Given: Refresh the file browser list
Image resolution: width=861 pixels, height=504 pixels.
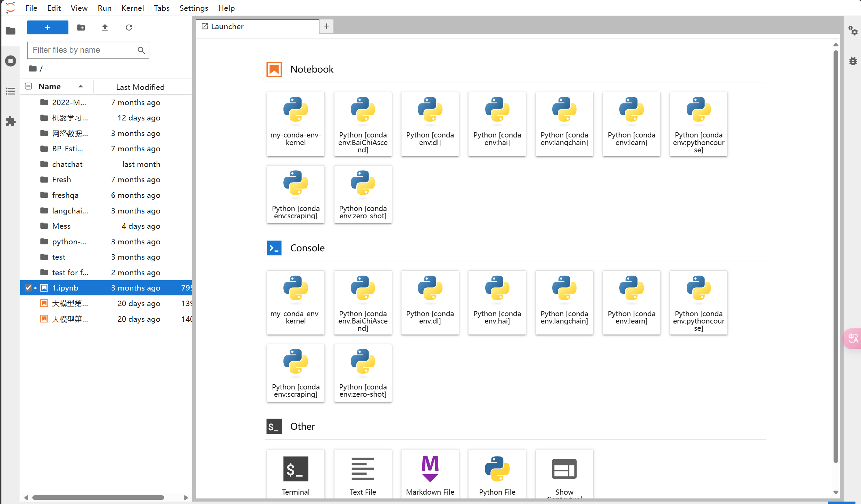Looking at the screenshot, I should (129, 27).
